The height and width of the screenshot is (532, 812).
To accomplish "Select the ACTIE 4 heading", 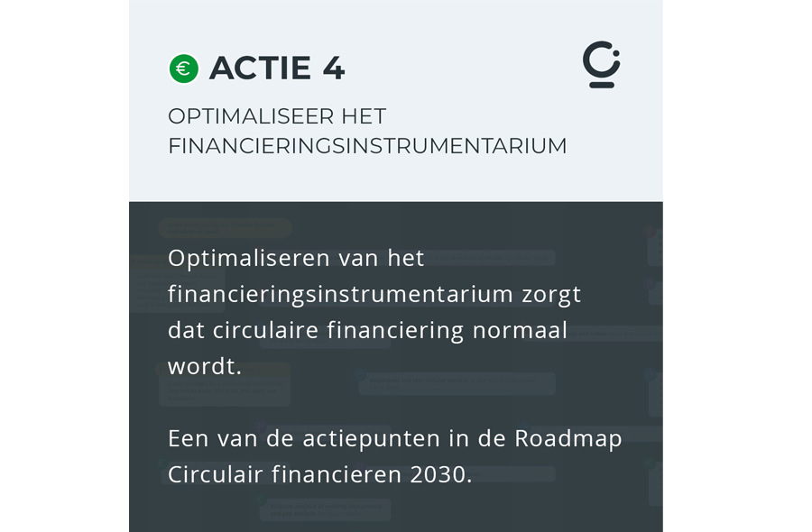I will 276,69.
